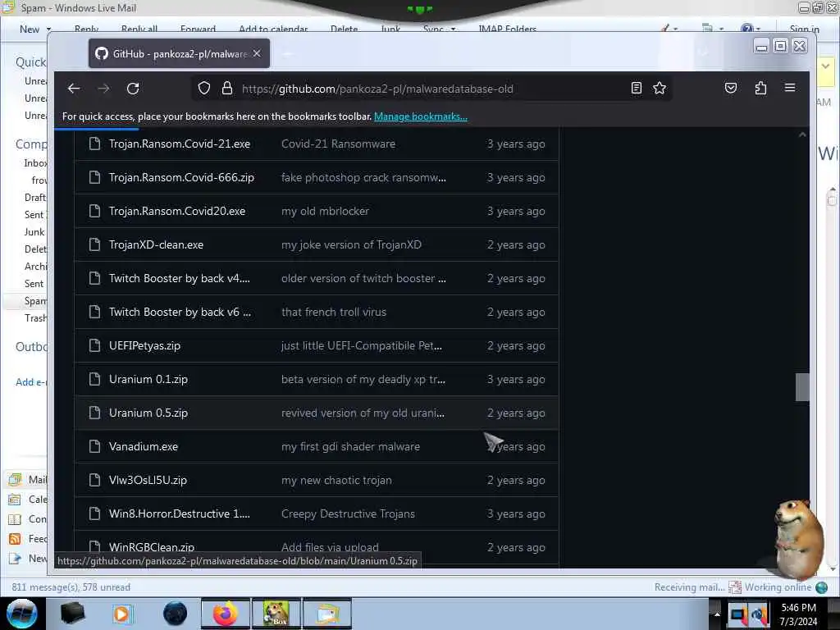Open commit message 'Covid-21 Ransomware'
The width and height of the screenshot is (840, 630).
pos(339,144)
